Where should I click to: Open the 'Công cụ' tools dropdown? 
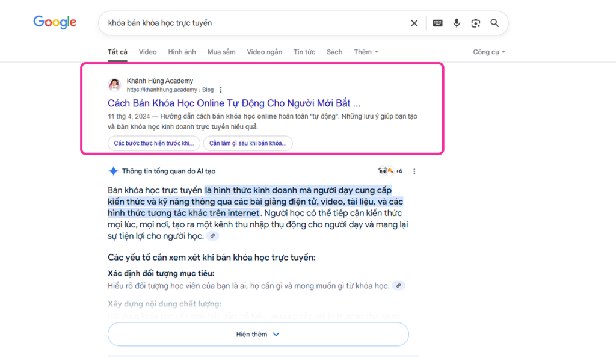tap(488, 52)
